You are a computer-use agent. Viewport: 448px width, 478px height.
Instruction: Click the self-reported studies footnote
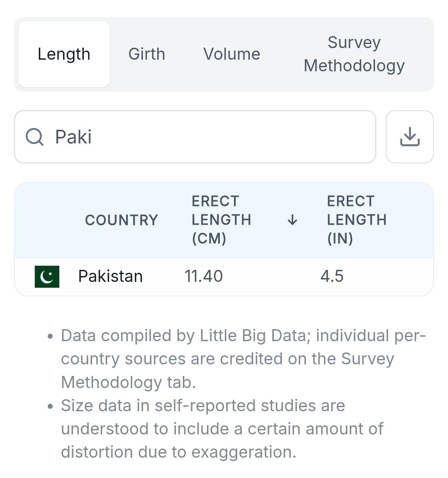pyautogui.click(x=222, y=429)
